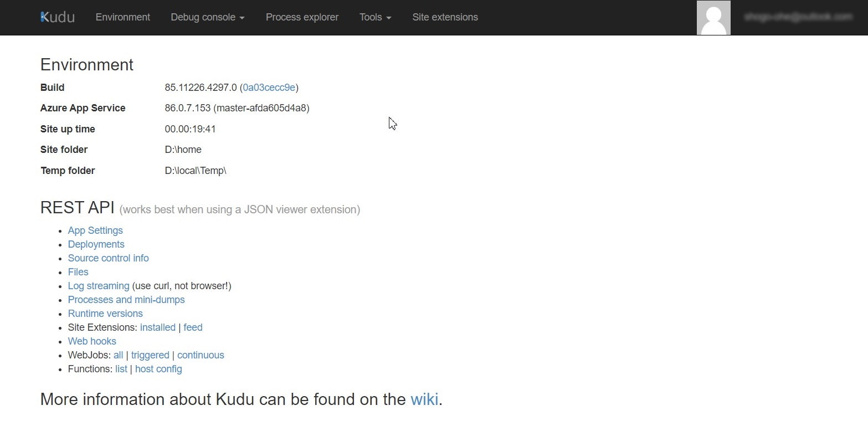Go to Site extensions
The height and width of the screenshot is (436, 868).
coord(445,17)
